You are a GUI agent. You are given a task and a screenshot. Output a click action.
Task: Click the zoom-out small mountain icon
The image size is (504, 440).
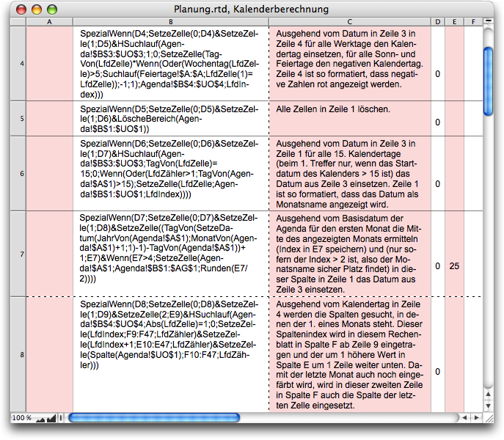click(40, 418)
